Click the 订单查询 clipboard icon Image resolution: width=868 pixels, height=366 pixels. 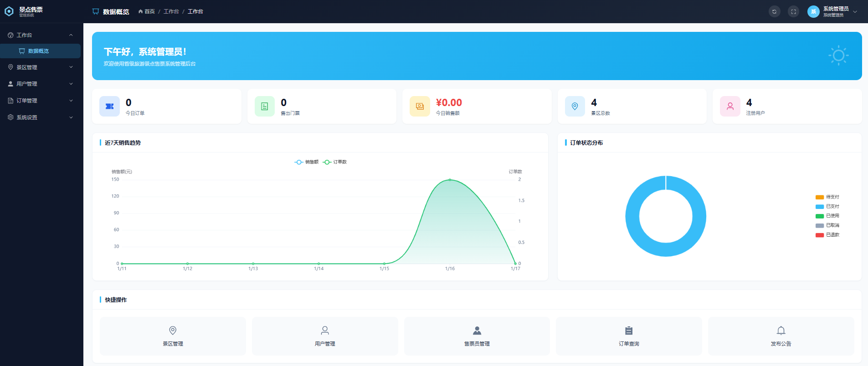(x=629, y=330)
